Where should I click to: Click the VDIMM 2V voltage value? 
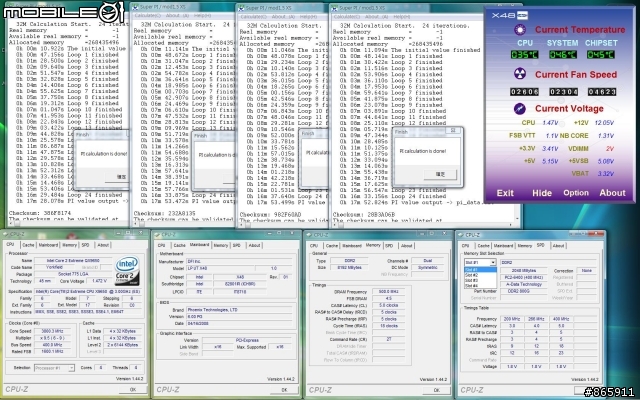point(609,149)
